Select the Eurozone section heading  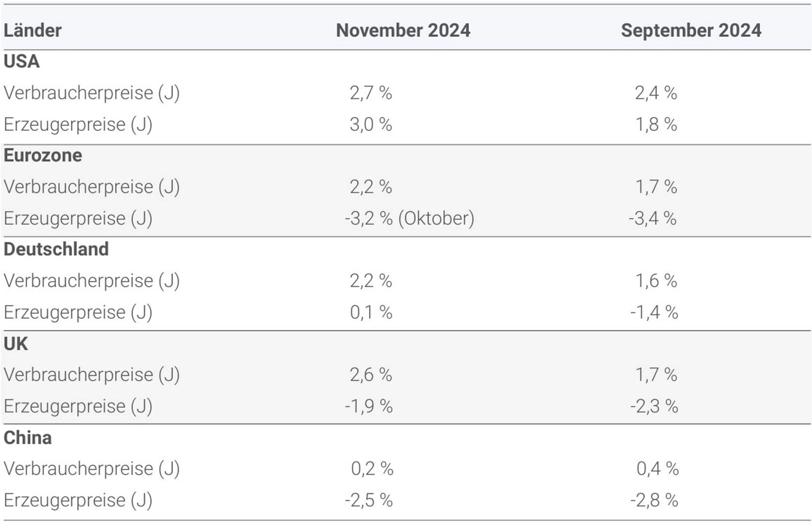pyautogui.click(x=43, y=155)
